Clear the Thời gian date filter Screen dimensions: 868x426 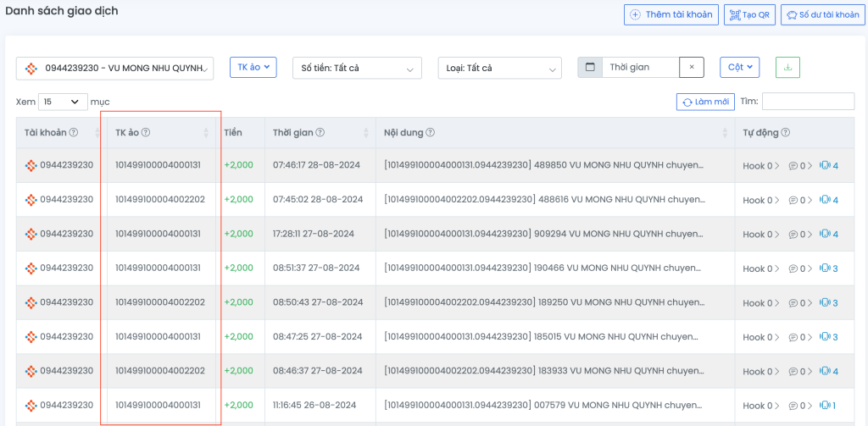(692, 68)
